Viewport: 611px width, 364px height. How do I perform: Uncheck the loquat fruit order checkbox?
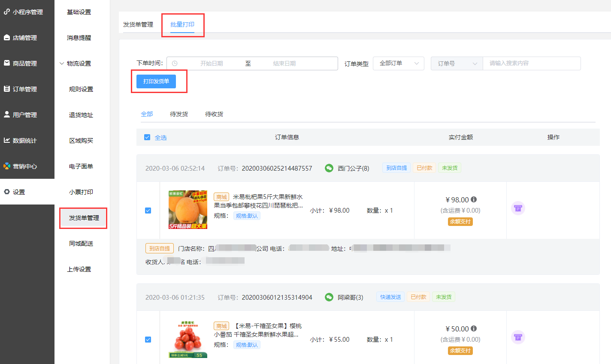pyautogui.click(x=148, y=211)
